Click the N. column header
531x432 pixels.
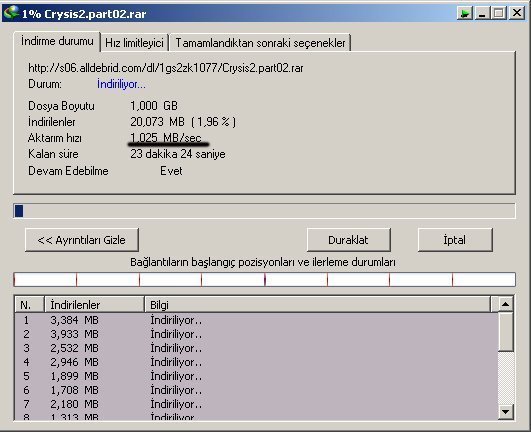[x=29, y=305]
